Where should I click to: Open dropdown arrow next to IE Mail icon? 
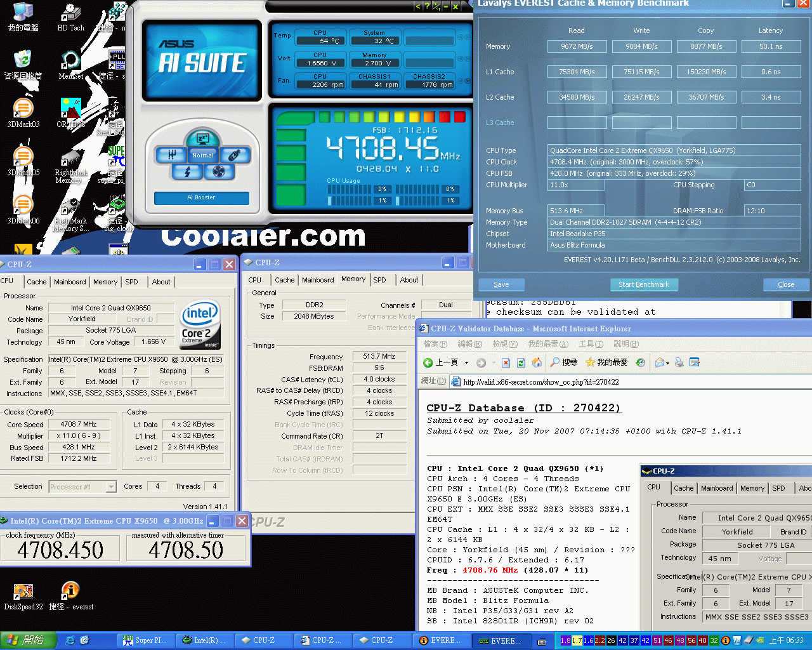pyautogui.click(x=668, y=363)
